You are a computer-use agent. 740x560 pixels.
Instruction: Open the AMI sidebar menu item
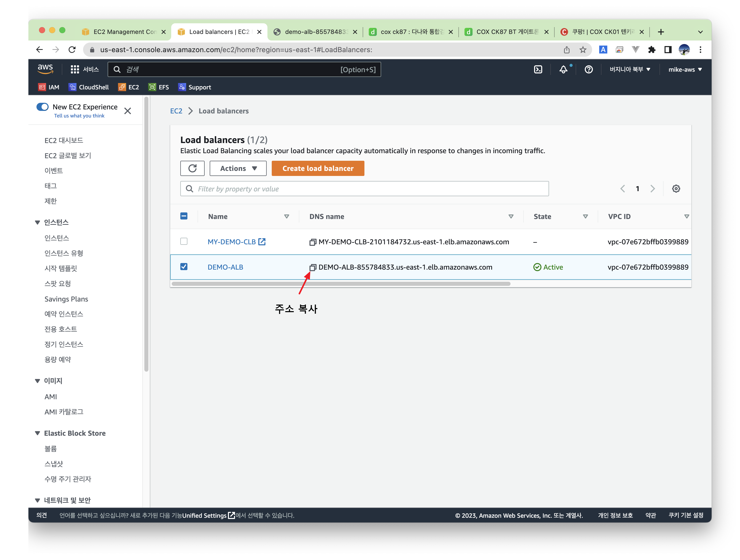(x=50, y=397)
